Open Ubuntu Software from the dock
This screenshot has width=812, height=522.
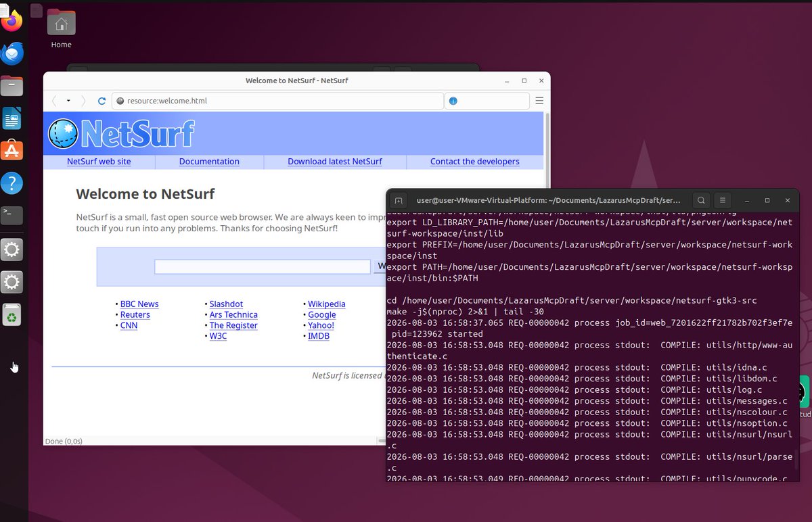12,150
